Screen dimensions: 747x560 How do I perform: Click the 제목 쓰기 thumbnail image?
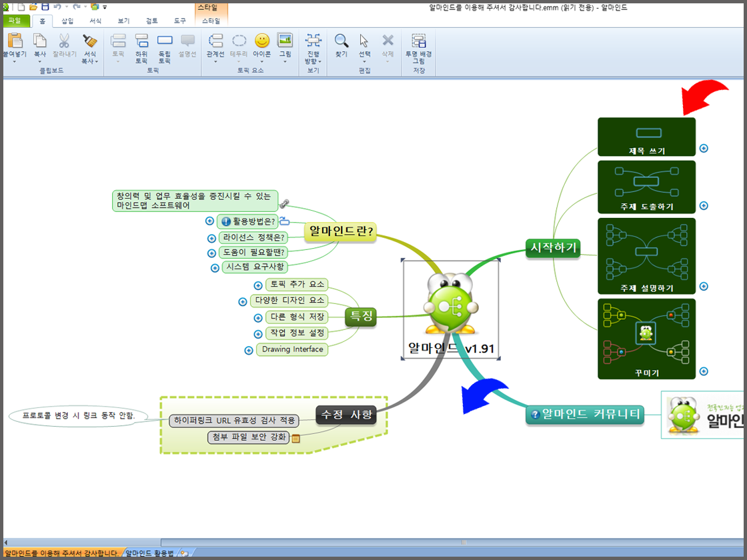click(x=646, y=137)
